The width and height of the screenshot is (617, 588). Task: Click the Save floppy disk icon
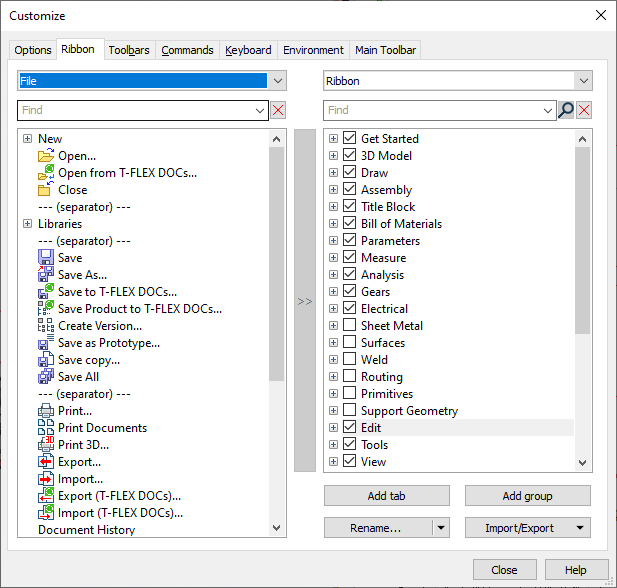(x=46, y=258)
